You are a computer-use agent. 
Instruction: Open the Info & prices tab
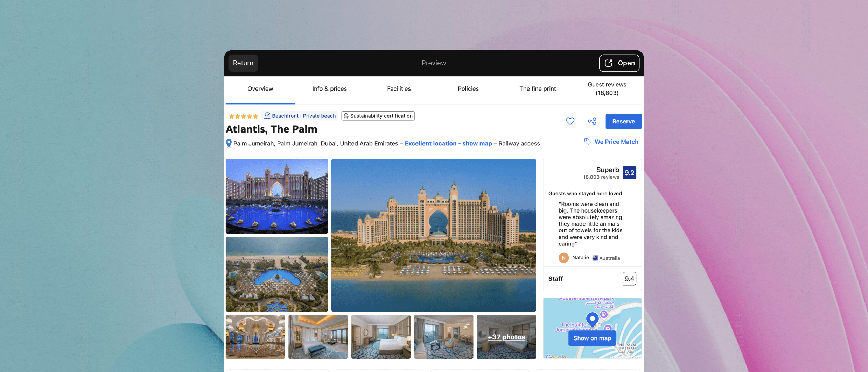tap(330, 89)
